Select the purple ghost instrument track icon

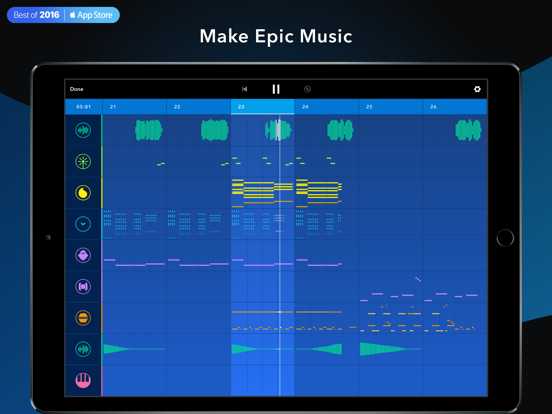pyautogui.click(x=83, y=255)
